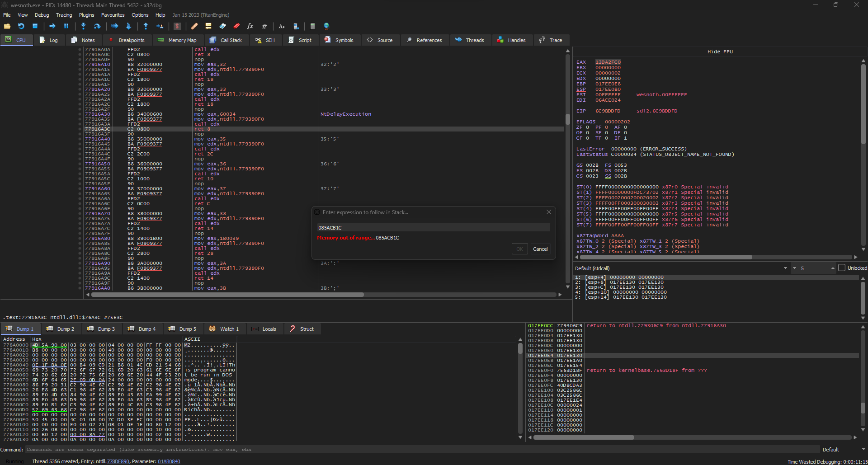Screen dimensions: 868x465
Task: Select the NtDelayExecution comment in disassembly
Action: 346,114
